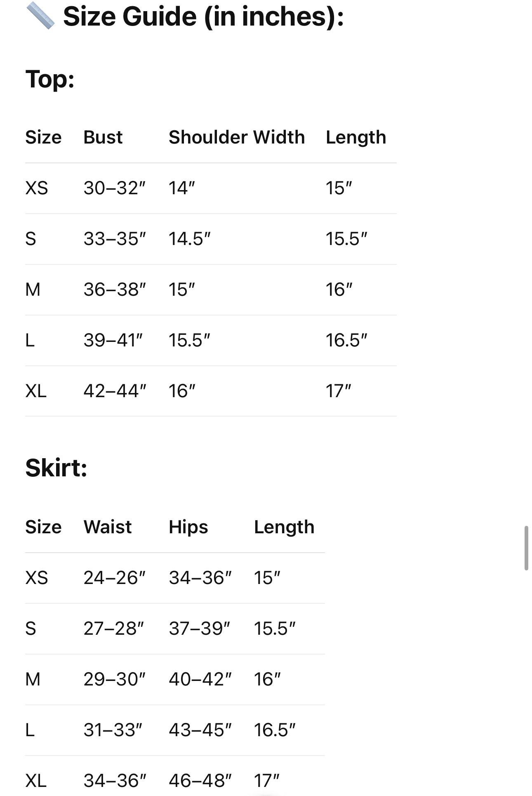Click the Waist column header in Skirt table

108,527
